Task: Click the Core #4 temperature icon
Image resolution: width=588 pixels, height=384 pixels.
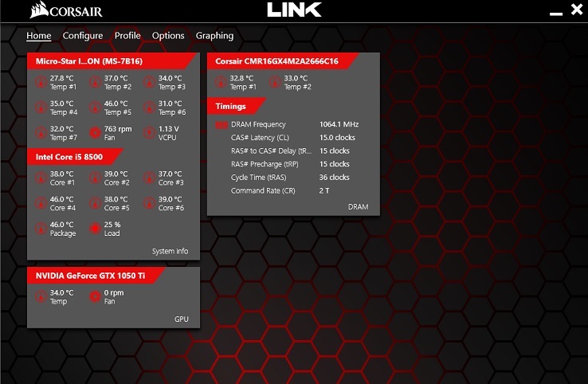Action: pyautogui.click(x=41, y=203)
